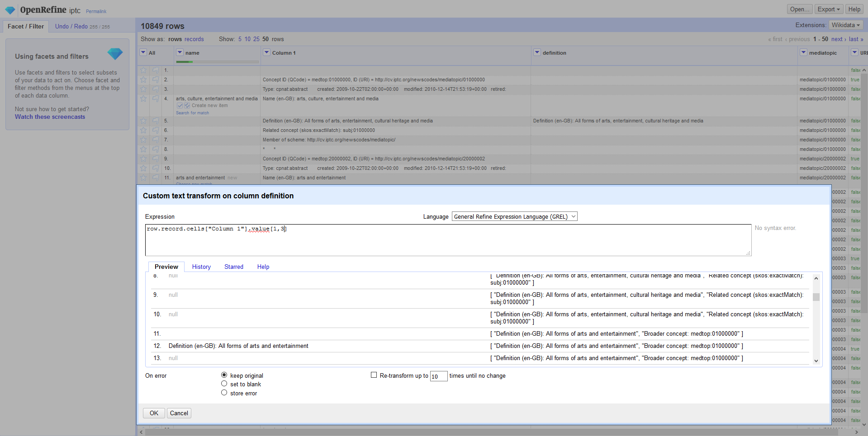
Task: Switch to the Starred tab
Action: pyautogui.click(x=234, y=267)
